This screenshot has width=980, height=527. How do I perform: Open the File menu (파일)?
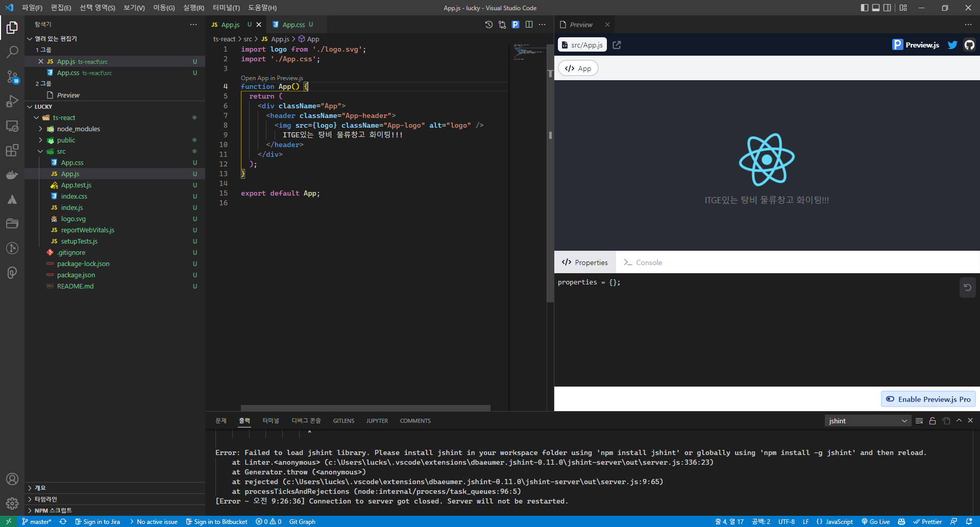32,8
